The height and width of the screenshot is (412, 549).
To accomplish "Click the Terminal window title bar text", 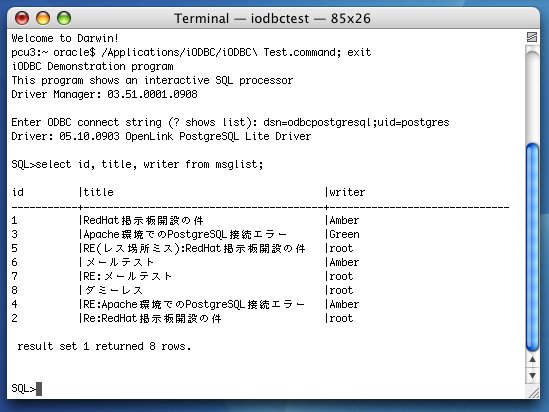I will (x=272, y=18).
